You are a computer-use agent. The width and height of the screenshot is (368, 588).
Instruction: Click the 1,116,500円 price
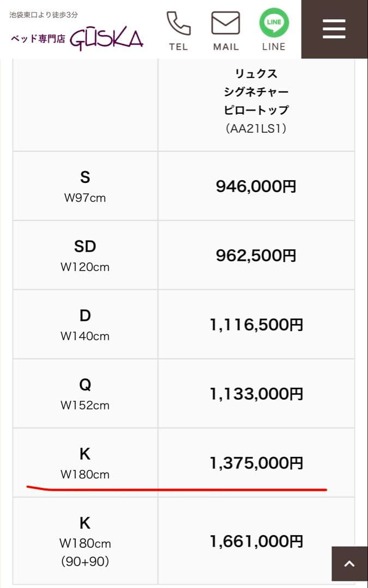click(256, 325)
